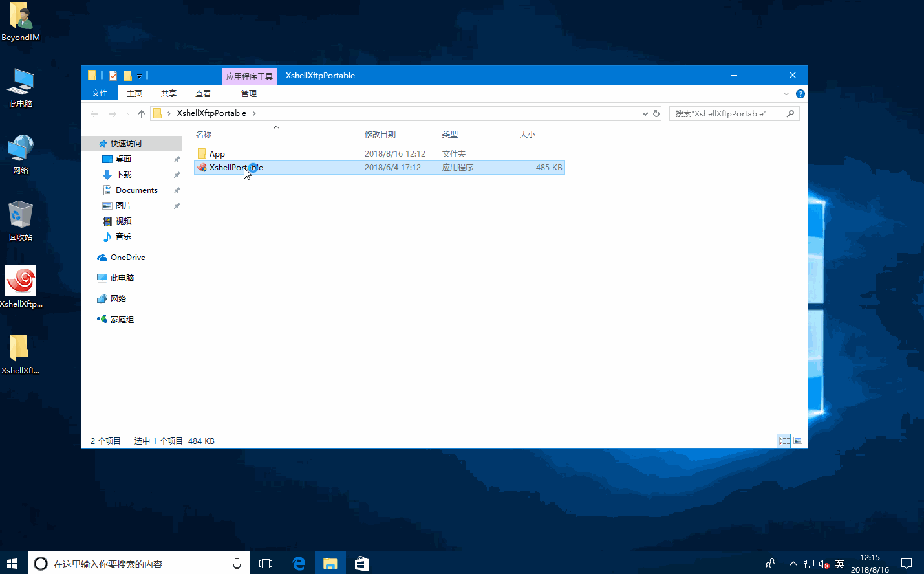Open the 文件 menu
Viewport: 924px width, 574px height.
point(100,93)
